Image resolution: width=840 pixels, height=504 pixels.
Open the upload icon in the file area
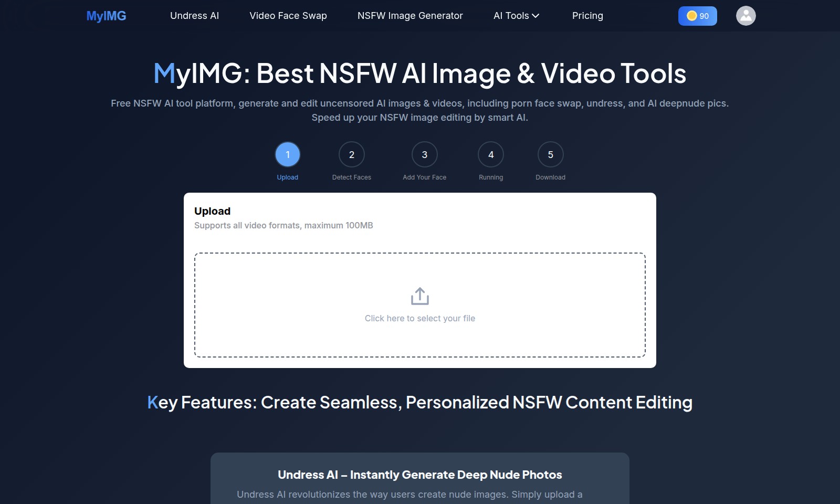click(419, 296)
